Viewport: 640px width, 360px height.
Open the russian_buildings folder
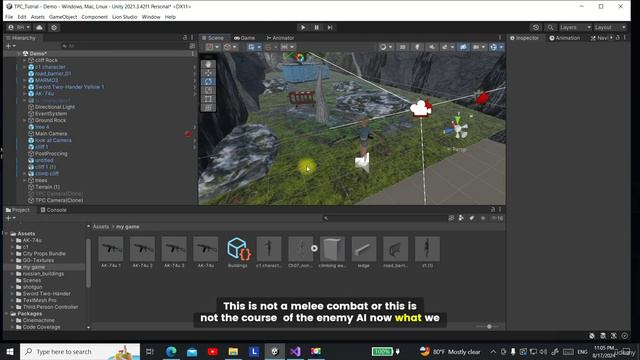coord(43,273)
